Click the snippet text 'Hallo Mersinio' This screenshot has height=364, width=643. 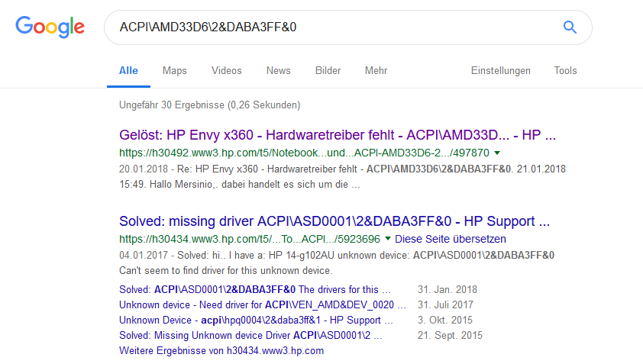tap(180, 185)
